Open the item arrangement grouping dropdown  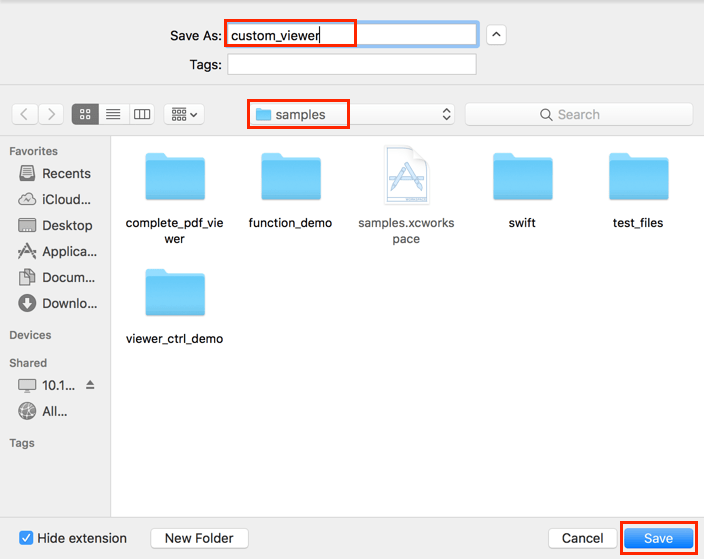click(x=184, y=114)
